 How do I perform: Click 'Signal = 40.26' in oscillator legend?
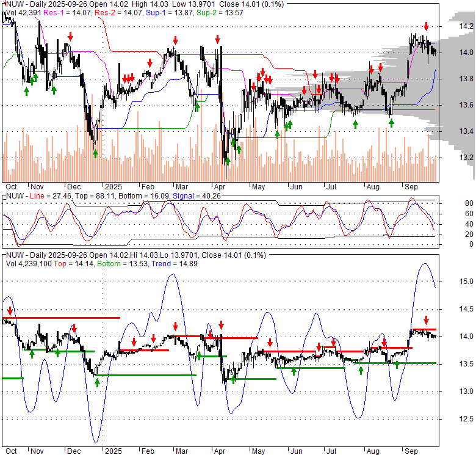pos(197,196)
